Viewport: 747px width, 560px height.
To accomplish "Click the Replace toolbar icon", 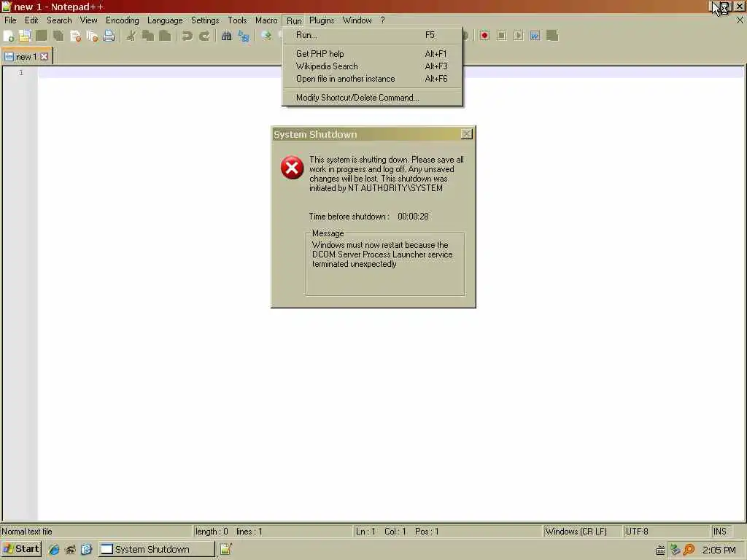I will coord(244,36).
